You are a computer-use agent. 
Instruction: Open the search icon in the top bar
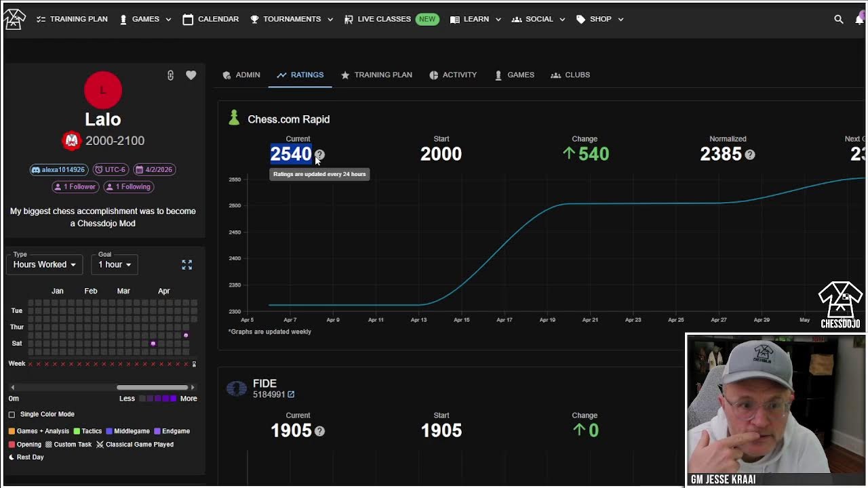coord(839,19)
